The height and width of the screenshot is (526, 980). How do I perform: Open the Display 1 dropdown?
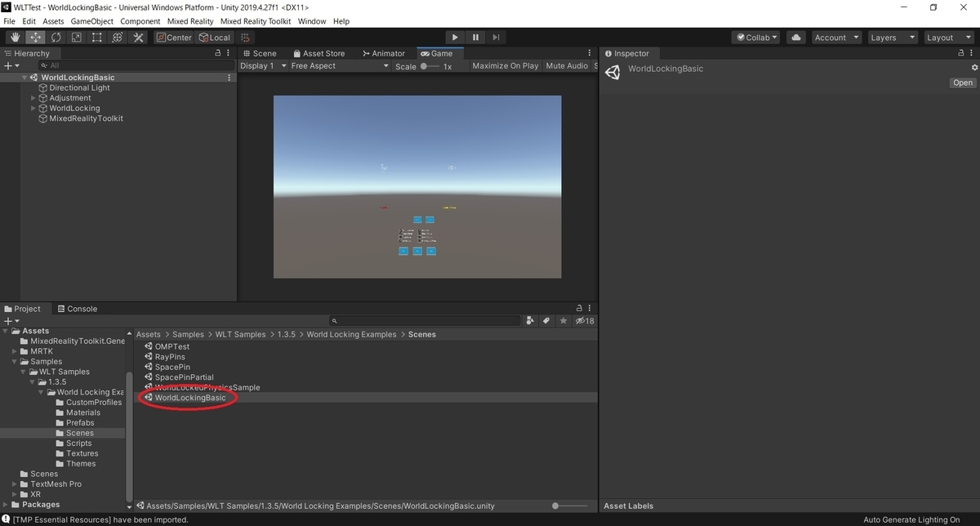click(263, 66)
